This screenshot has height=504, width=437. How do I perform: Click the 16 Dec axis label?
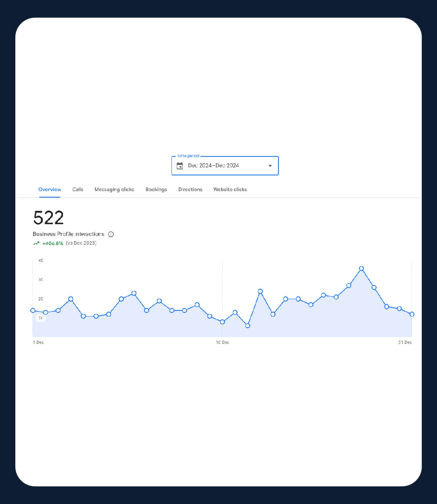click(x=222, y=342)
